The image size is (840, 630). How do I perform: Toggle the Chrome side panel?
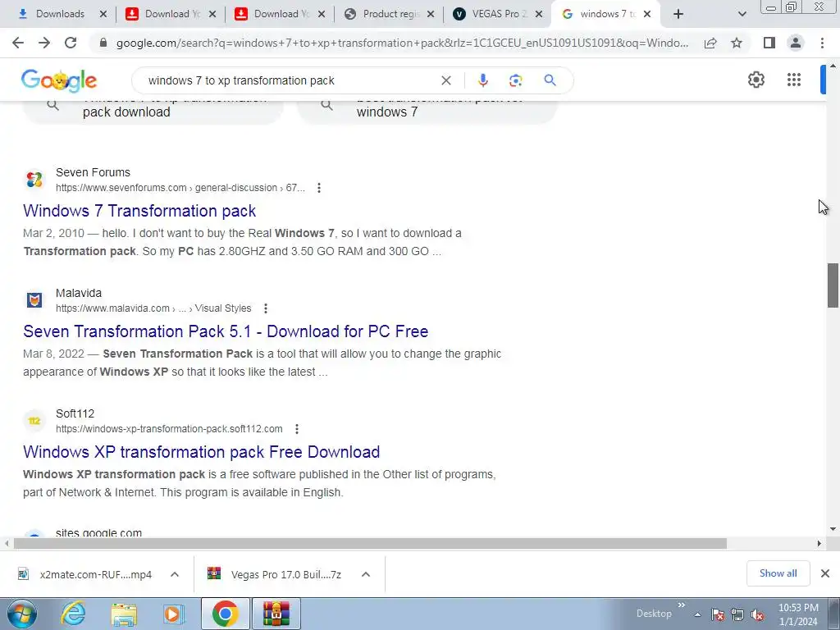click(x=769, y=43)
